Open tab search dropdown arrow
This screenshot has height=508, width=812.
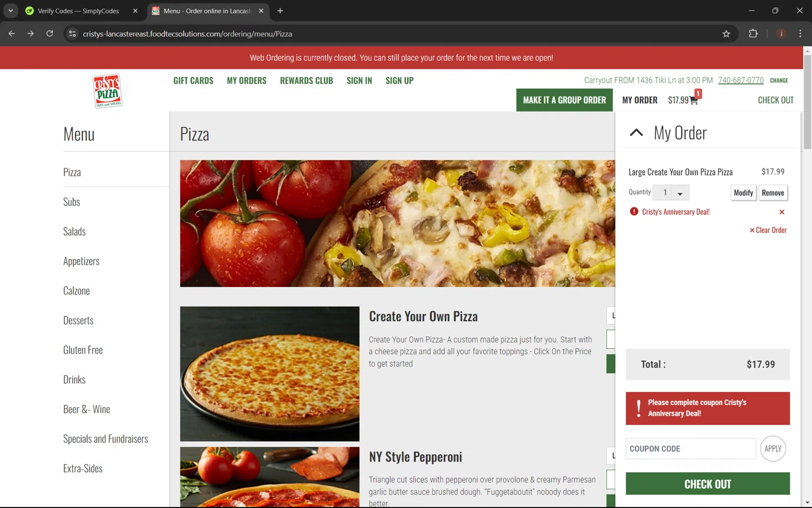coord(10,11)
